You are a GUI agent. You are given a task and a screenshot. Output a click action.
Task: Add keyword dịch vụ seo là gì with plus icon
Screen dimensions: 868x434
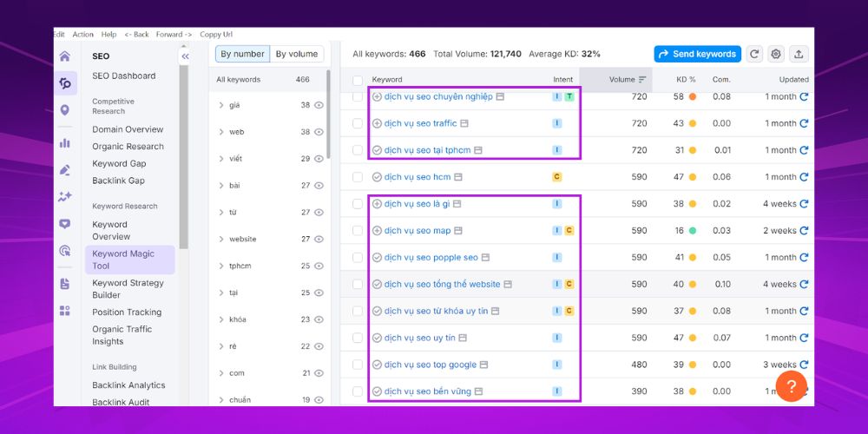tap(377, 204)
